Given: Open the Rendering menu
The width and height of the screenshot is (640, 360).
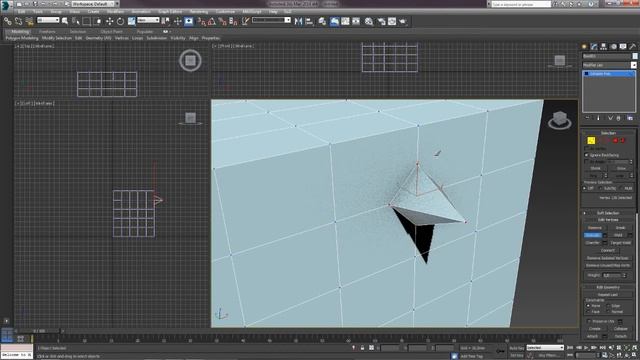Looking at the screenshot, I should [x=199, y=12].
